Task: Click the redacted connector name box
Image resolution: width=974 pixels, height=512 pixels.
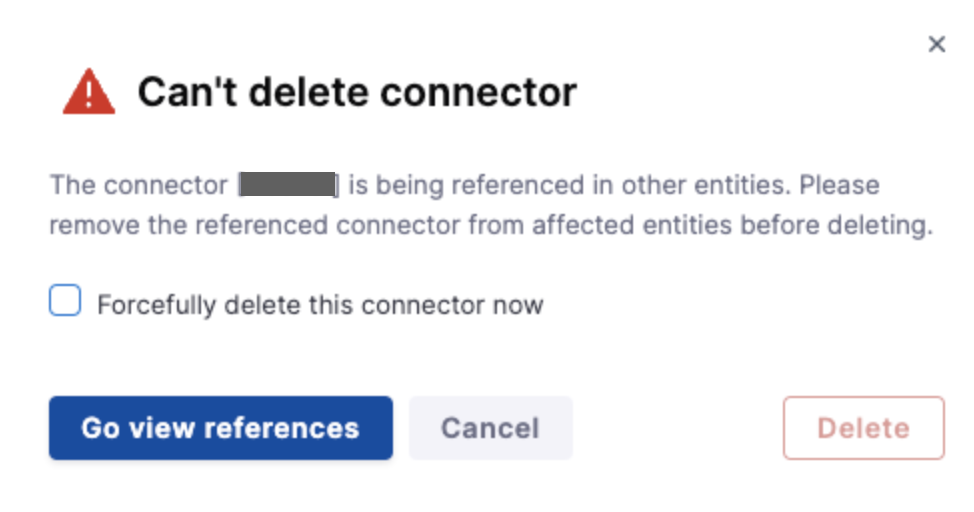Action: 288,186
